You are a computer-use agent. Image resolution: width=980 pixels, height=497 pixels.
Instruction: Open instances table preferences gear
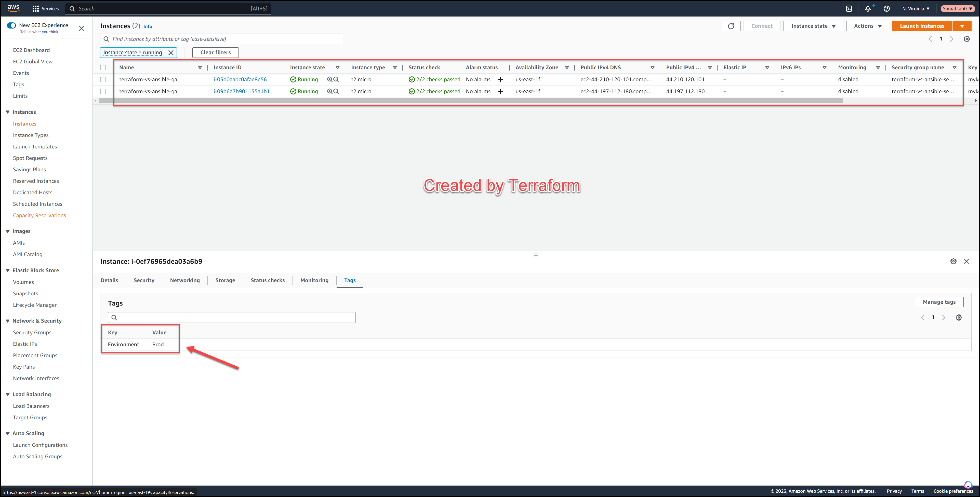tap(966, 39)
